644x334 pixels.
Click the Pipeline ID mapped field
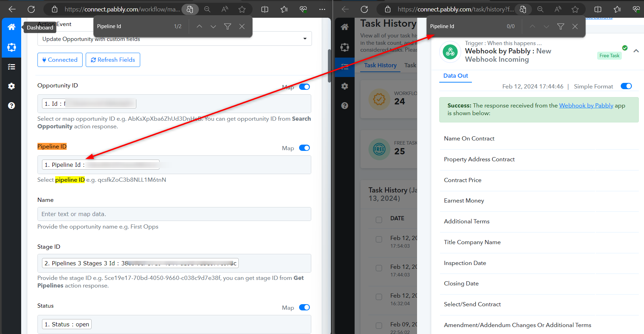point(174,165)
